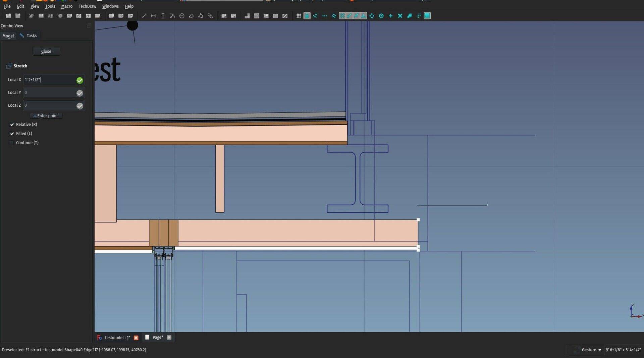Select the Angle dimension tool
644x358 pixels.
click(191, 16)
